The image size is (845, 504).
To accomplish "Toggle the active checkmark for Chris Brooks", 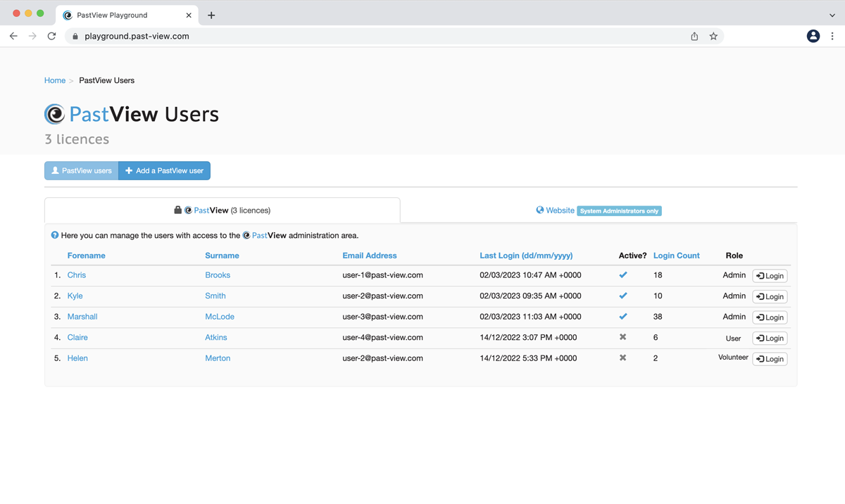I will click(x=622, y=275).
